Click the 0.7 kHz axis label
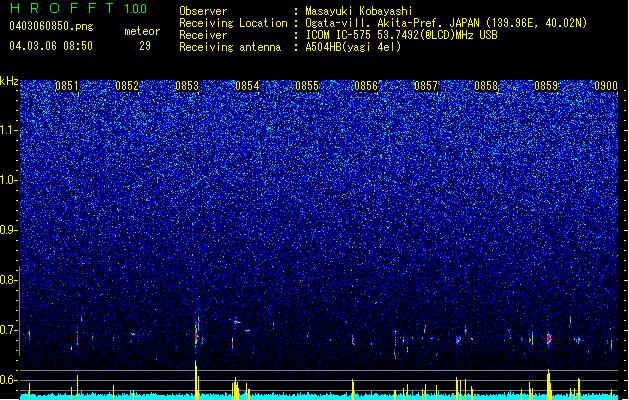629x400 pixels. coord(9,330)
